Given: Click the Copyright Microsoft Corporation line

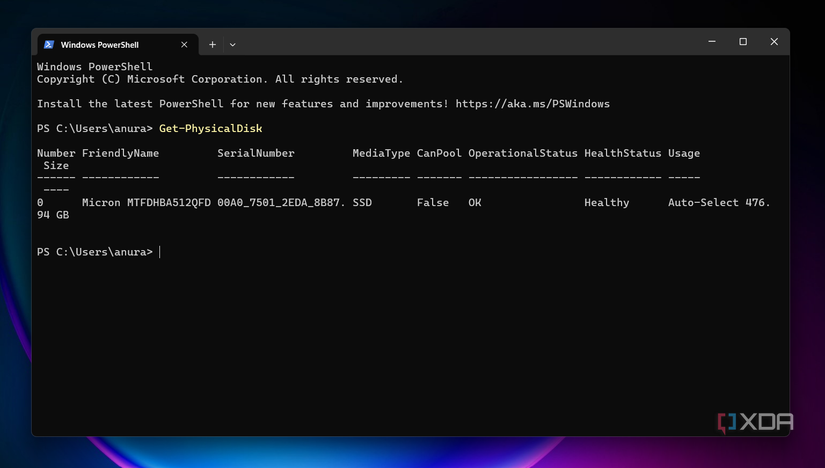Looking at the screenshot, I should point(220,79).
